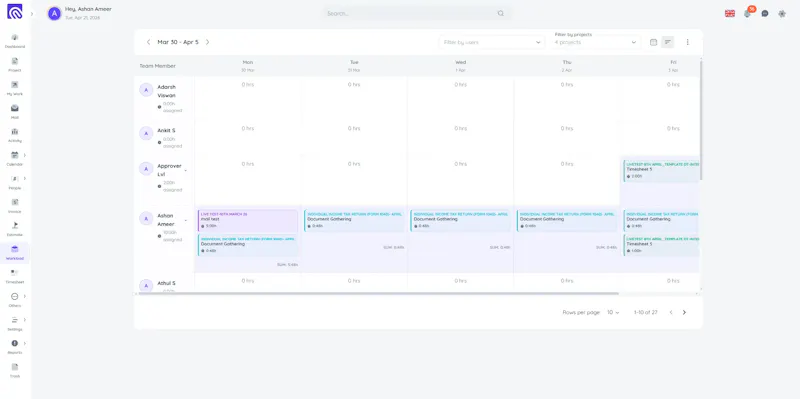The width and height of the screenshot is (800, 399).
Task: Go to previous week arrow
Action: tap(148, 42)
